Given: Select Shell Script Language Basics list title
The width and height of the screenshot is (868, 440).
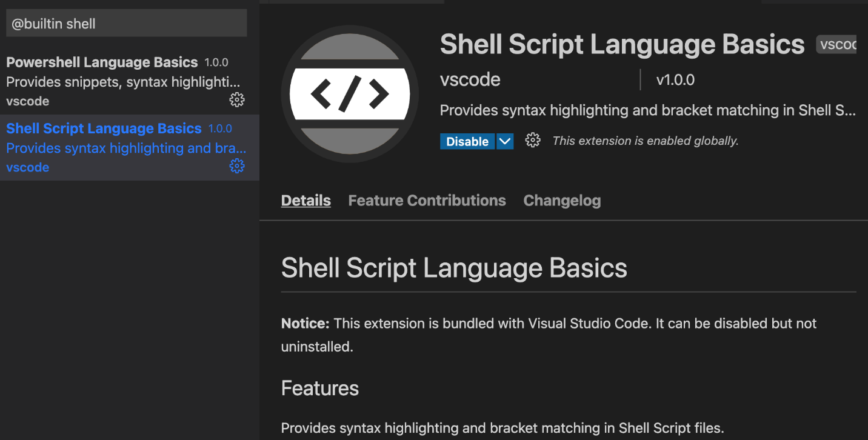Looking at the screenshot, I should (x=104, y=128).
